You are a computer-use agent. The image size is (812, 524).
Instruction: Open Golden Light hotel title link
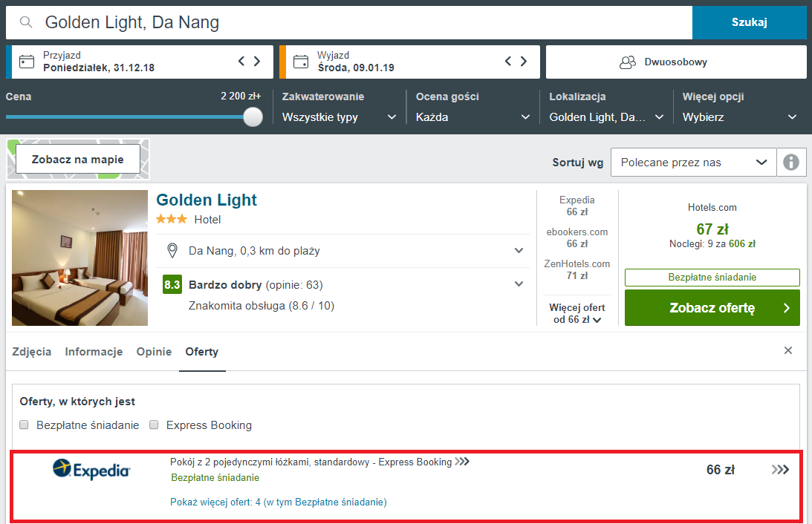pyautogui.click(x=206, y=200)
